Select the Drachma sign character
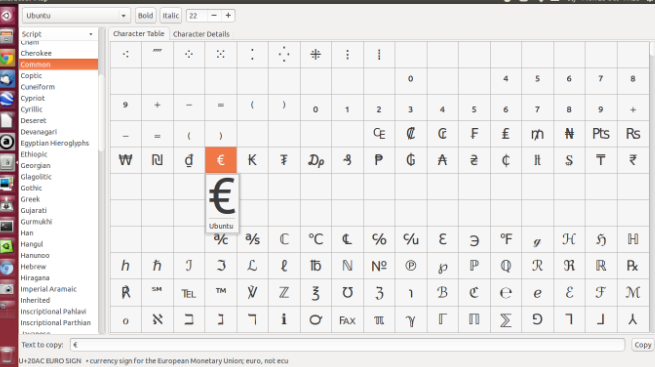The width and height of the screenshot is (655, 367). point(316,160)
